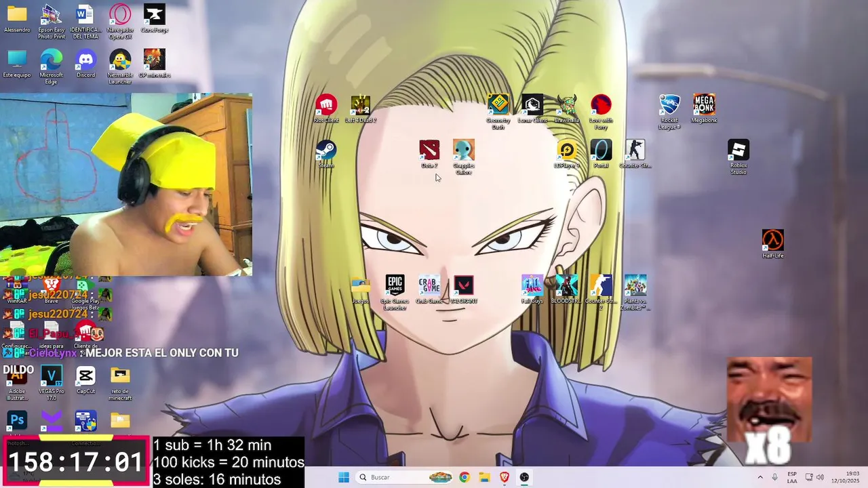Launch the BLOODSTRIKE shortcut
The width and height of the screenshot is (868, 488).
(x=567, y=289)
